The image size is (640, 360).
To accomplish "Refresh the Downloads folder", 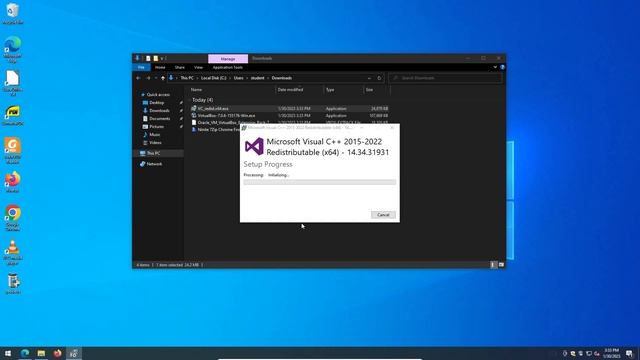I will point(379,78).
